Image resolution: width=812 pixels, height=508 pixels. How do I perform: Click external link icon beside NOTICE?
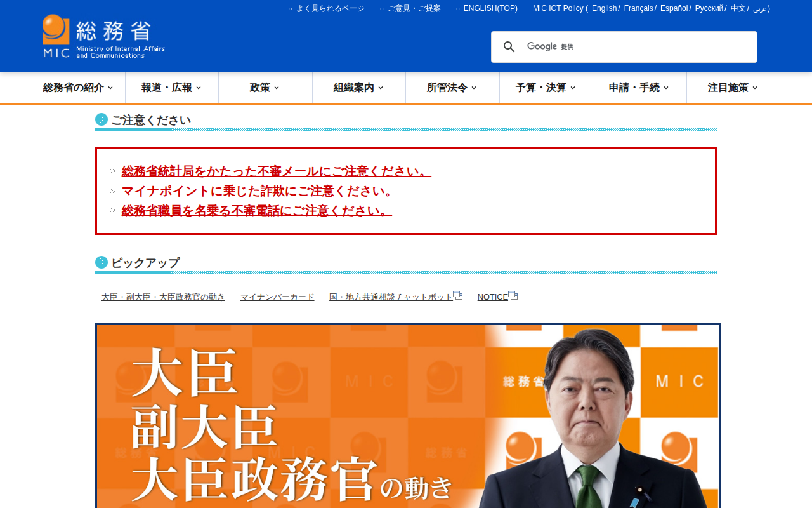pos(513,295)
